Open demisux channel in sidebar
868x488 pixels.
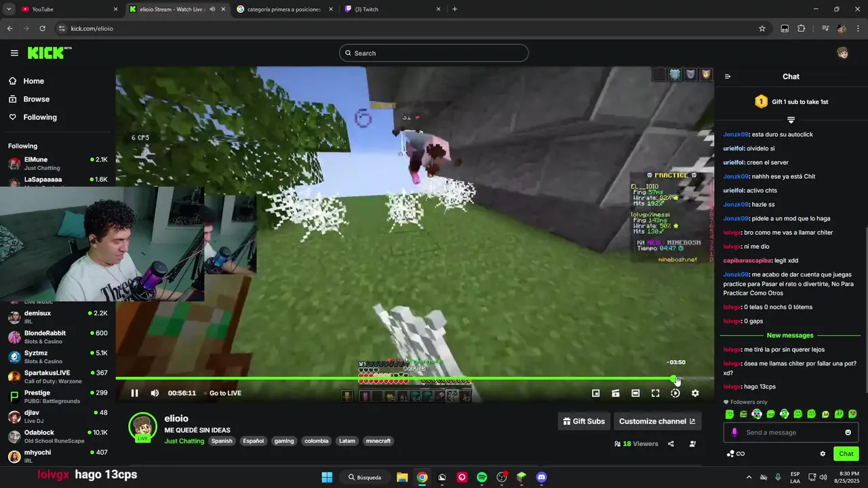tap(58, 317)
